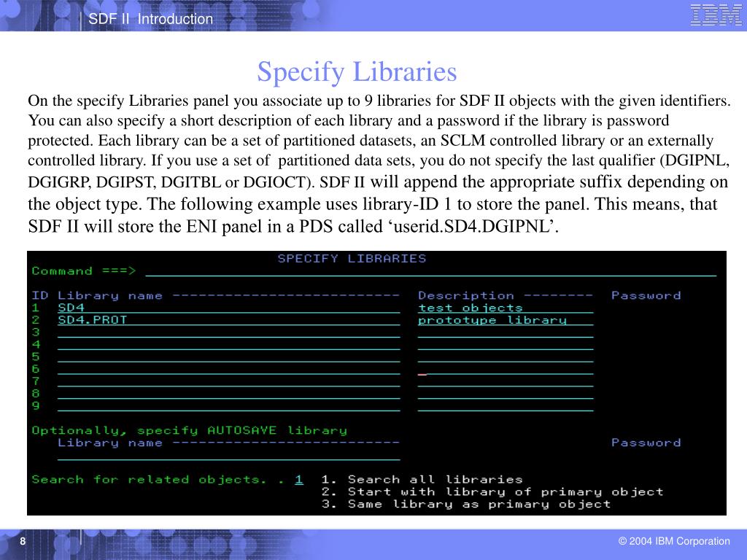Click the description field for ID 6
747x560 pixels.
(506, 370)
